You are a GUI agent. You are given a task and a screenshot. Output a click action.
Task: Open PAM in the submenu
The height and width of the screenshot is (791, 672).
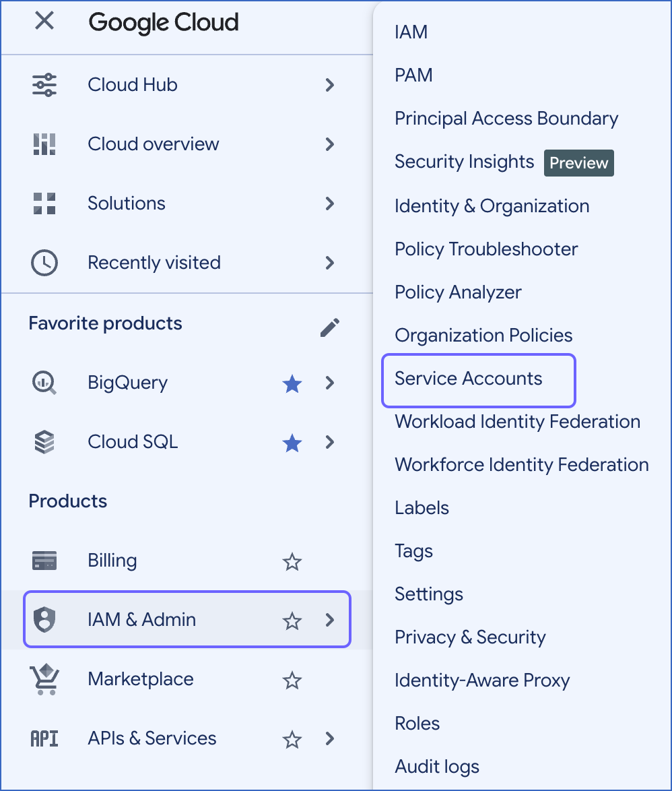tap(413, 75)
